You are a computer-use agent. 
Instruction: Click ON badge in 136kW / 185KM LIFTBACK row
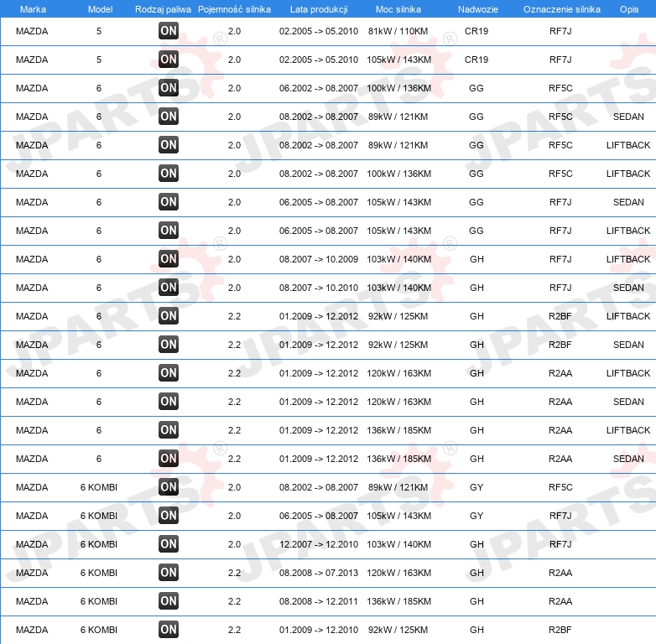click(169, 430)
